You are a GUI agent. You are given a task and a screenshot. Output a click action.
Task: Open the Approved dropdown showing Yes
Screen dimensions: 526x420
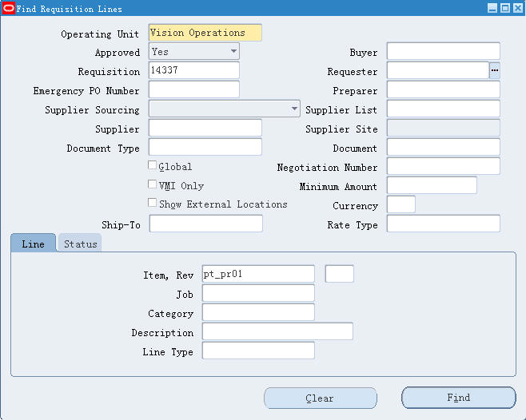coord(194,52)
